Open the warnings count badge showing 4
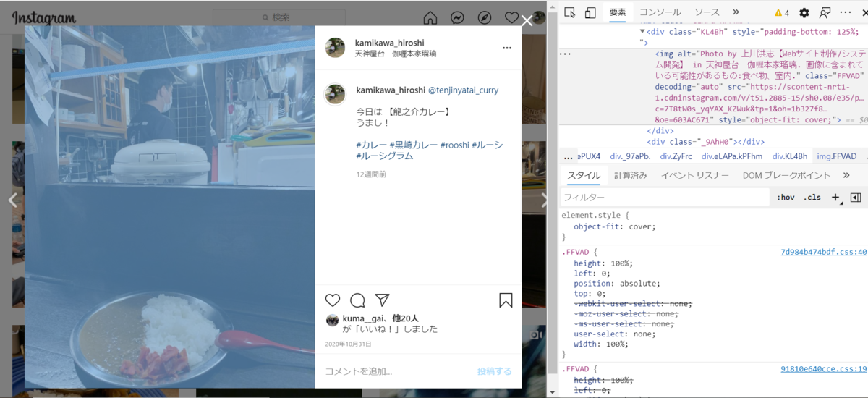The width and height of the screenshot is (868, 398). (x=781, y=13)
